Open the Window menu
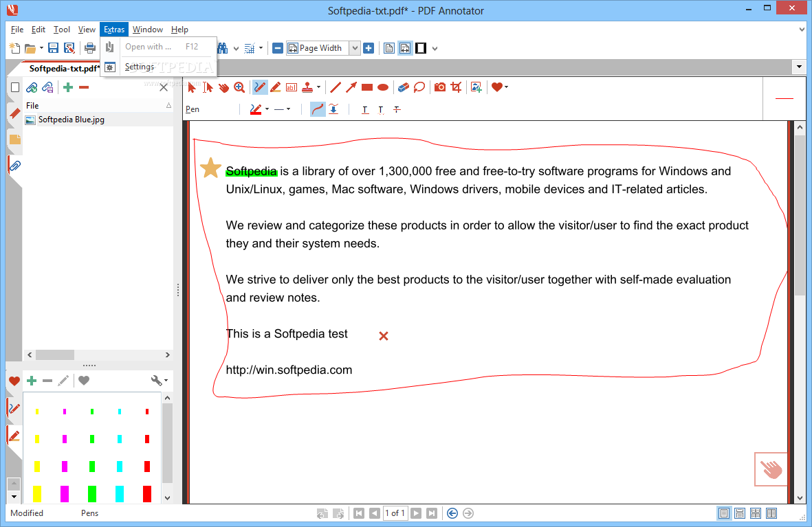This screenshot has width=812, height=527. tap(148, 30)
